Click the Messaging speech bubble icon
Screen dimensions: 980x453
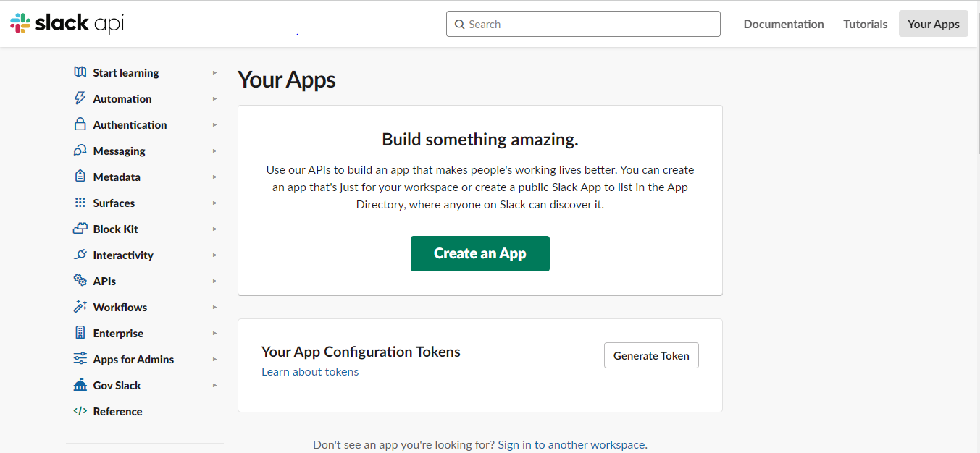[80, 151]
